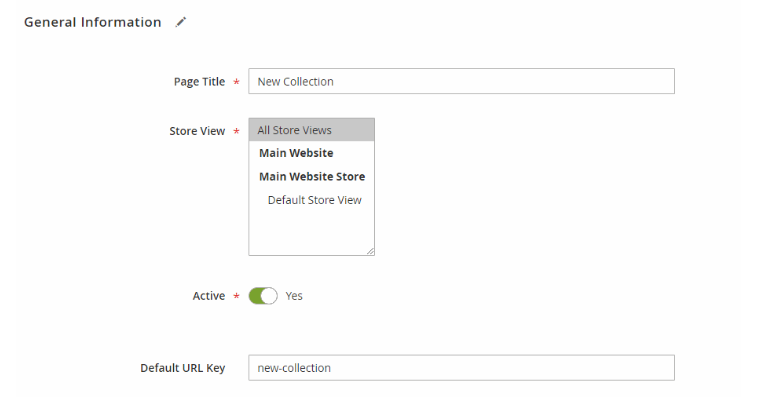
Task: Click the green track of the Active switch
Action: [x=255, y=296]
